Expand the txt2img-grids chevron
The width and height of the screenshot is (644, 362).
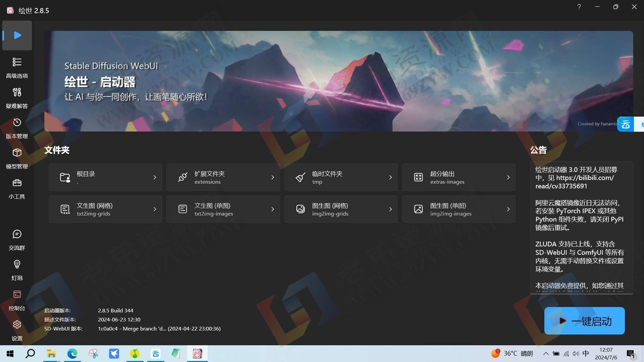coord(155,209)
